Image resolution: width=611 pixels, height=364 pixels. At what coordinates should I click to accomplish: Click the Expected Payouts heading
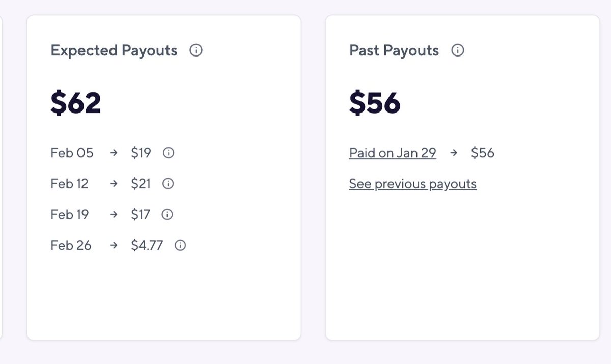[x=114, y=50]
